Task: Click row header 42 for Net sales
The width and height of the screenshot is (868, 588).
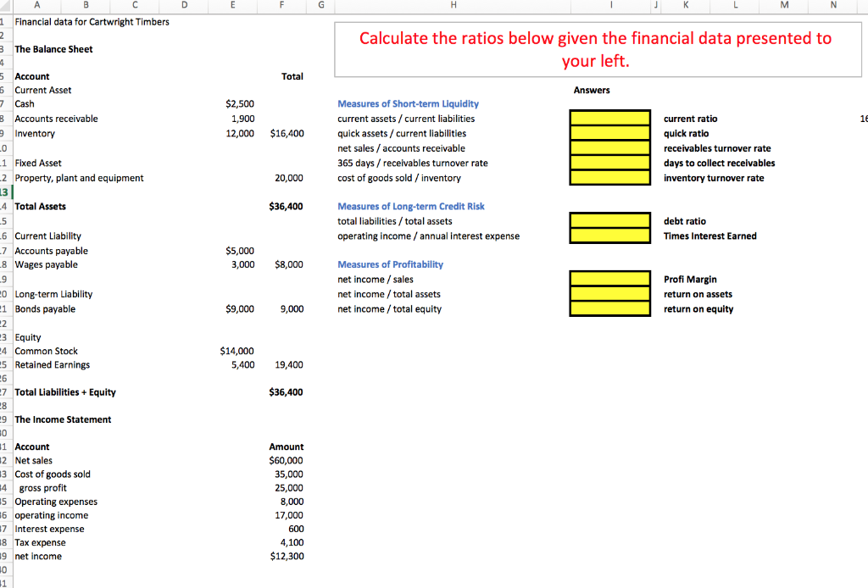Action: click(x=6, y=460)
